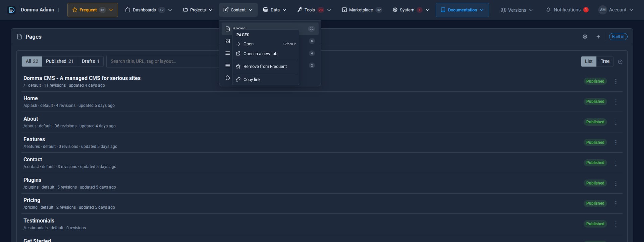This screenshot has height=242, width=644.
Task: Open the Marketplace link
Action: (x=362, y=10)
